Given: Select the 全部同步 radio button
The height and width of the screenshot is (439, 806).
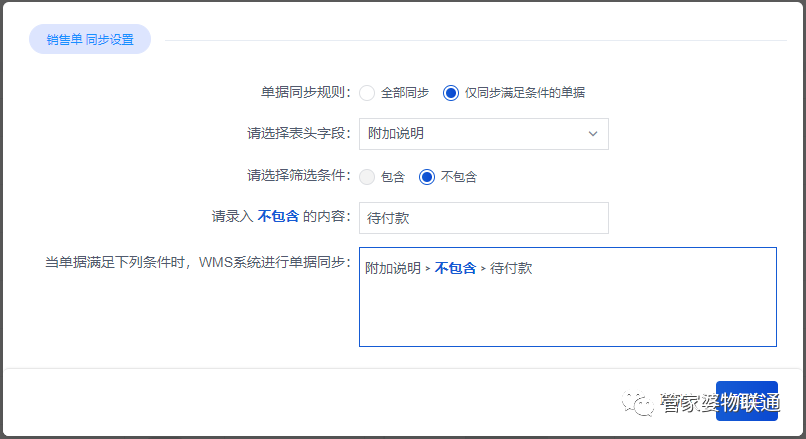Looking at the screenshot, I should [x=367, y=92].
